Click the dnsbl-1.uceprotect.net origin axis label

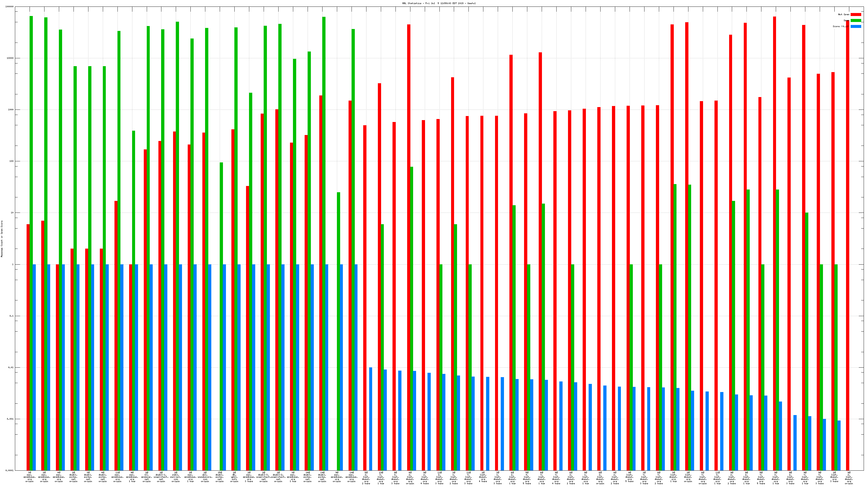coord(161,477)
